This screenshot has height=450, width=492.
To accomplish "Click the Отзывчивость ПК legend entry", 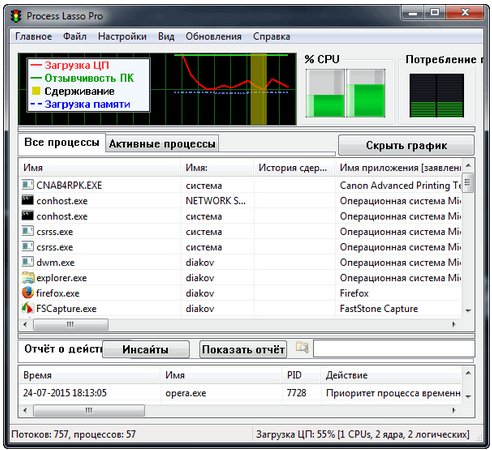I will (x=82, y=78).
